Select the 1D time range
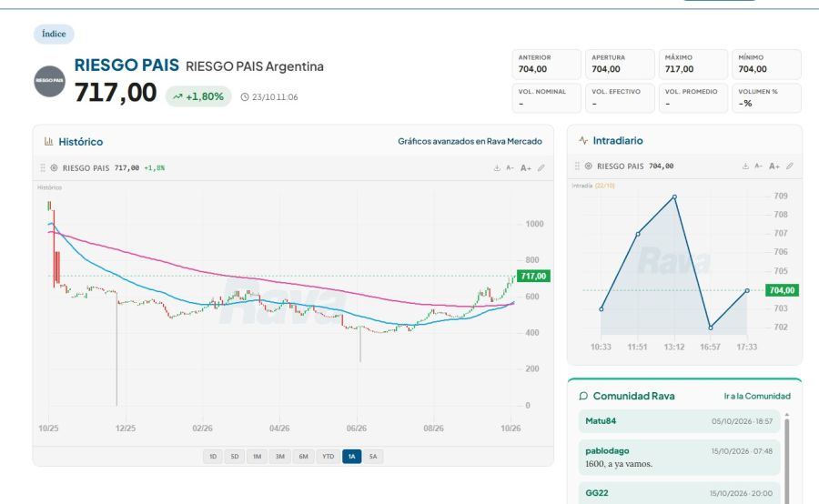 pyautogui.click(x=213, y=457)
